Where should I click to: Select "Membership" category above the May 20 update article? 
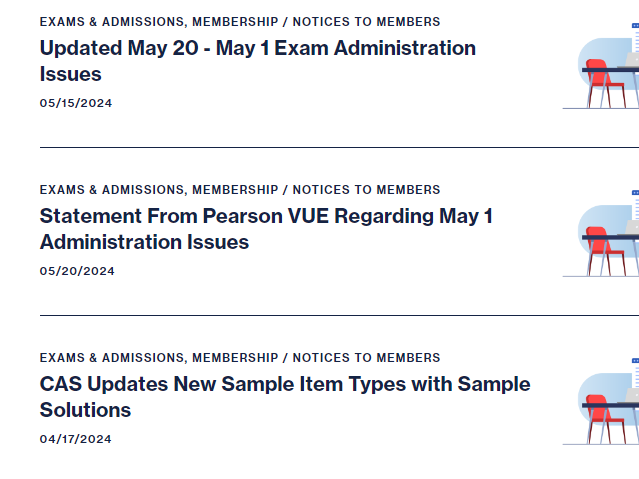pyautogui.click(x=235, y=22)
